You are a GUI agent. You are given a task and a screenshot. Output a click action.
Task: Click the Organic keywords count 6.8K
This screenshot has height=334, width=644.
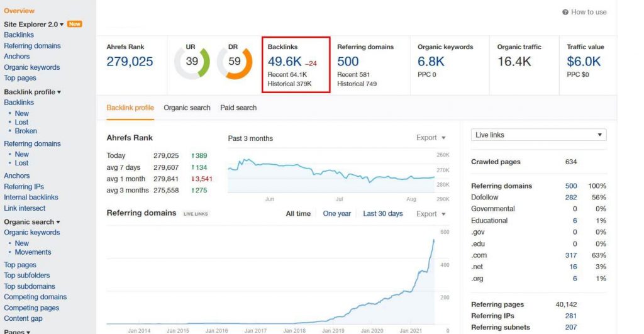[x=431, y=62]
